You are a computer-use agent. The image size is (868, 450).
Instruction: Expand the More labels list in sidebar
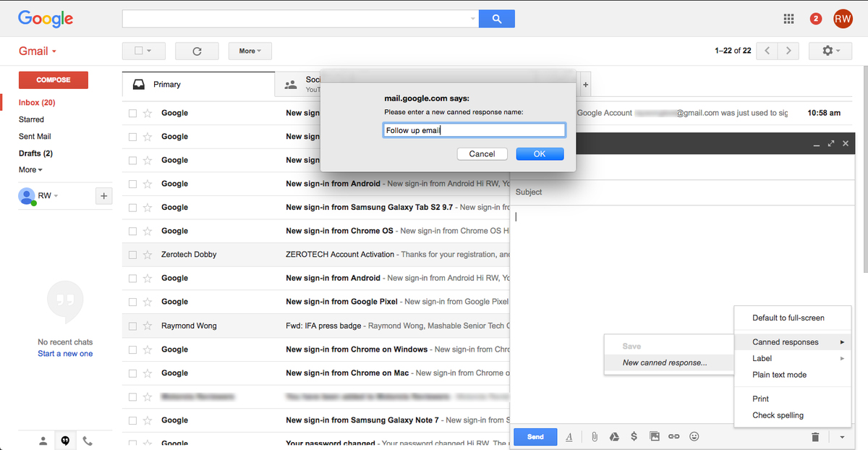(30, 169)
